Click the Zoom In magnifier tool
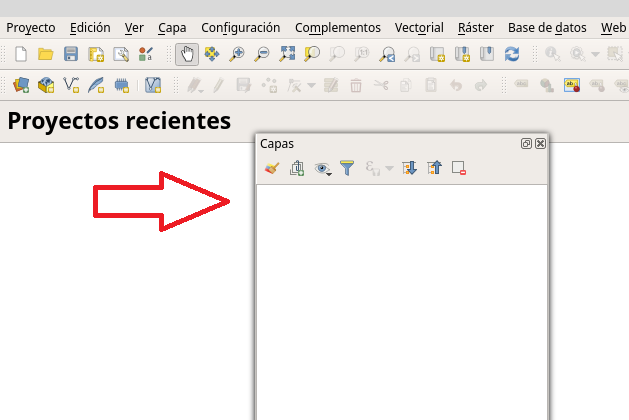 (x=237, y=55)
